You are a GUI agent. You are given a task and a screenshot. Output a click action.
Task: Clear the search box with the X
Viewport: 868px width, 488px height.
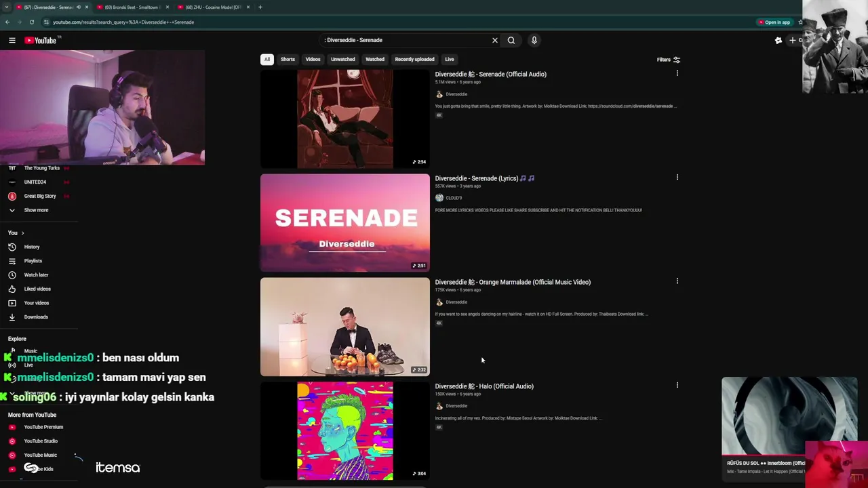click(495, 40)
